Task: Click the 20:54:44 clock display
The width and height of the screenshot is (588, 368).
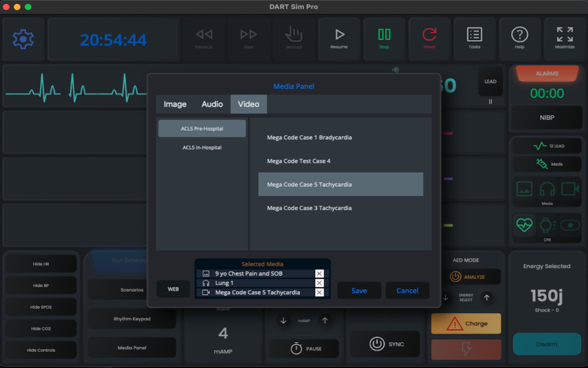Action: click(x=113, y=40)
